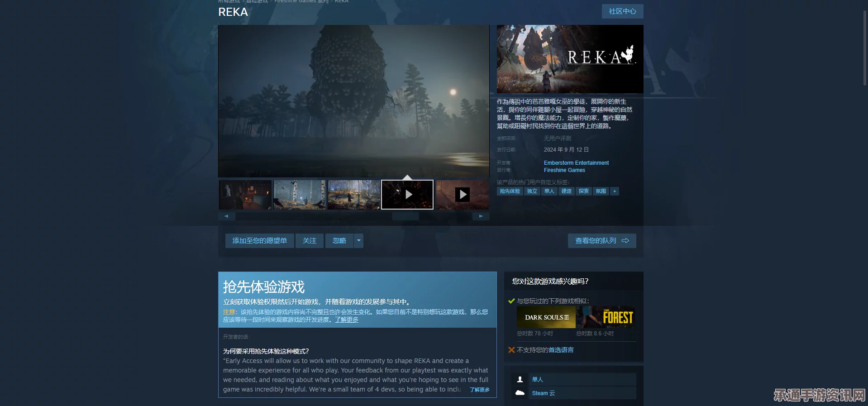The image size is (868, 406).
Task: Click the REKA page title
Action: (x=233, y=12)
